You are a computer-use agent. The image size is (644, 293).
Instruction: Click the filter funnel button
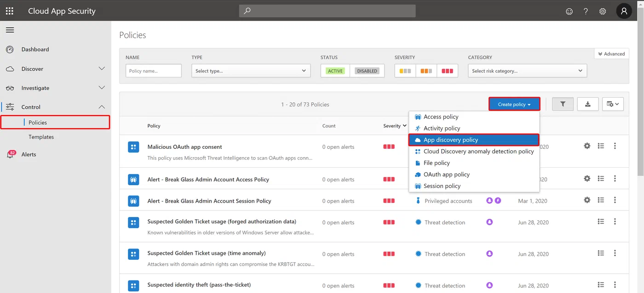click(563, 104)
